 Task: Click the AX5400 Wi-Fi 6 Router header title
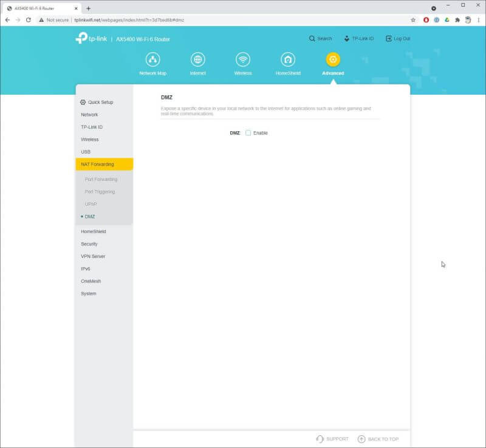[143, 39]
